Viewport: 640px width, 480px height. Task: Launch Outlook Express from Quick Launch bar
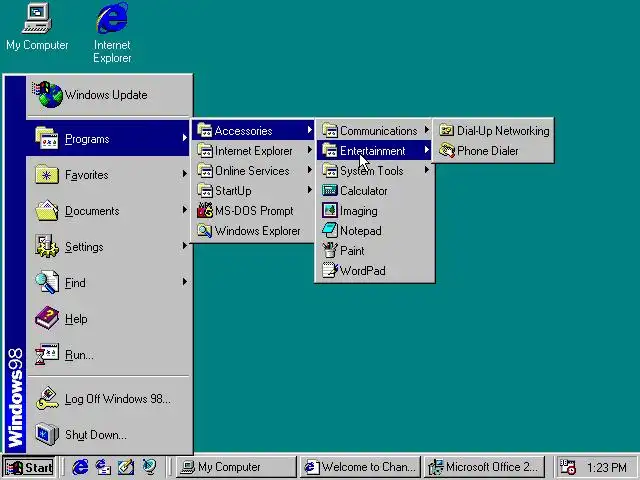pos(103,467)
